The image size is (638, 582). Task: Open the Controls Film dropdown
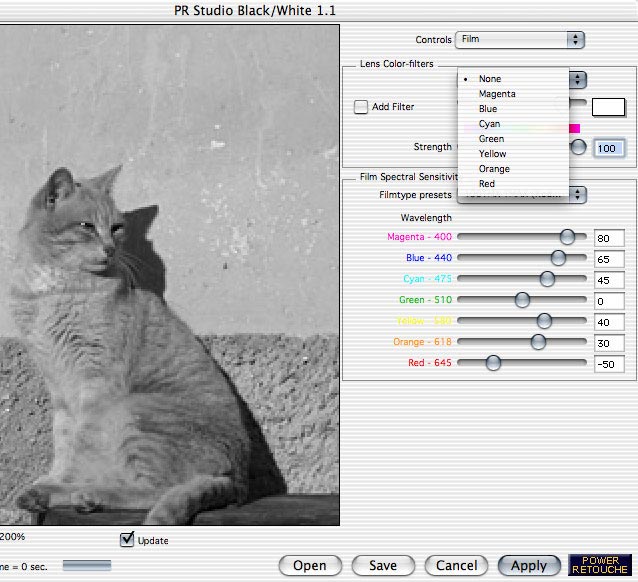pos(519,40)
